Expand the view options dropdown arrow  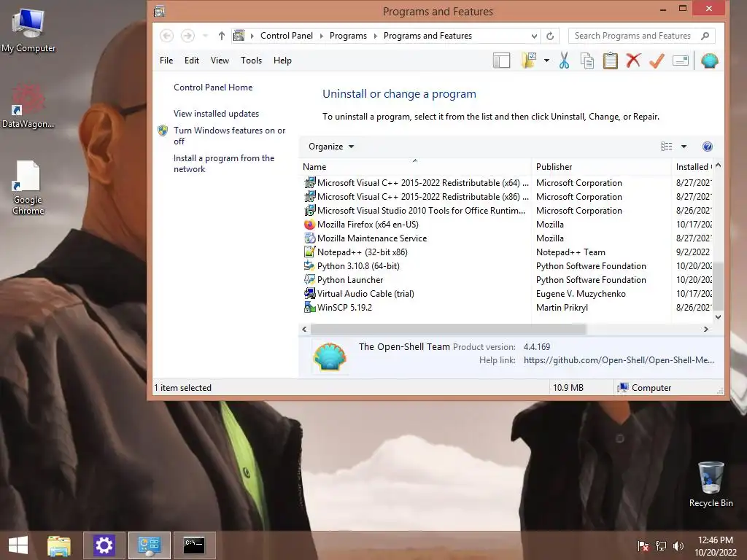[x=684, y=147]
